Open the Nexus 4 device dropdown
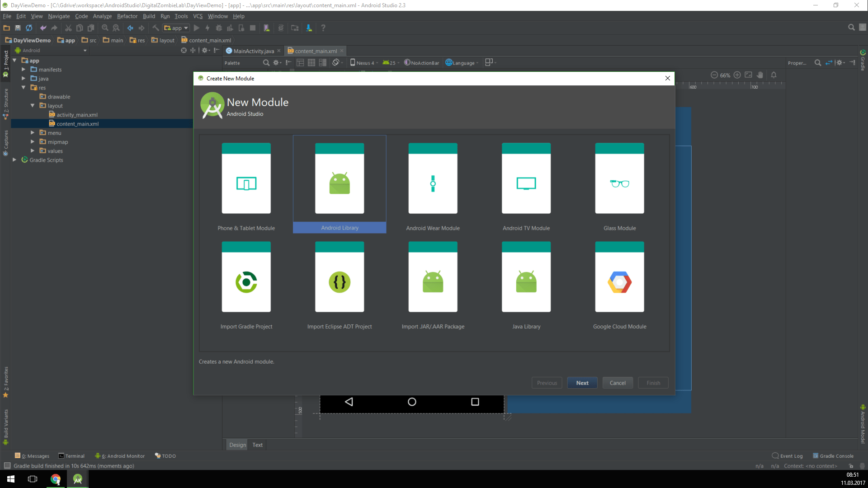Image resolution: width=868 pixels, height=488 pixels. (x=364, y=63)
